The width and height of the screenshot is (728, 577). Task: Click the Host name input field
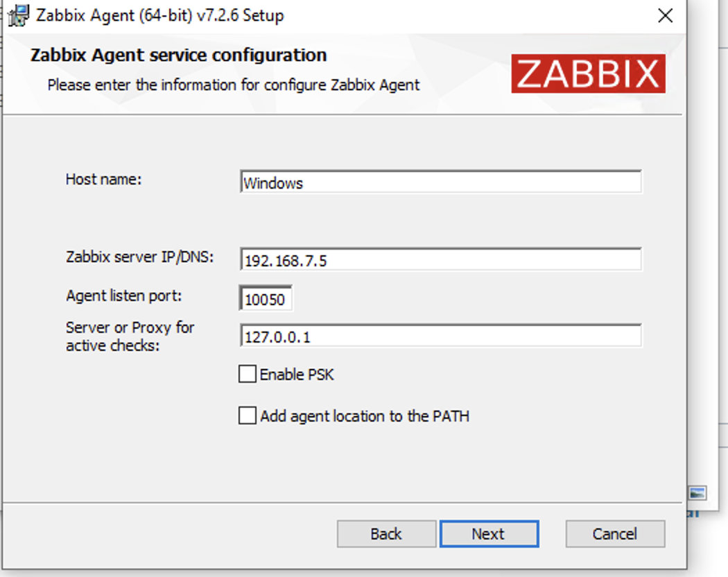click(x=441, y=182)
